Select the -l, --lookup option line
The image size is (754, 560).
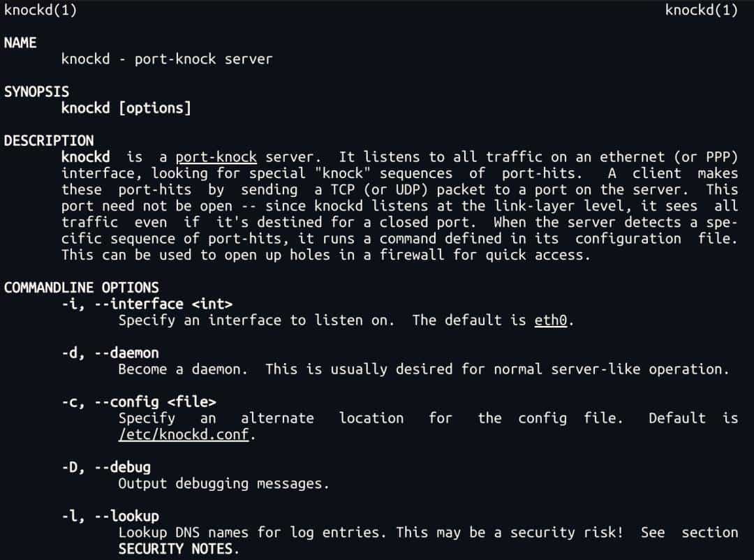tap(110, 516)
